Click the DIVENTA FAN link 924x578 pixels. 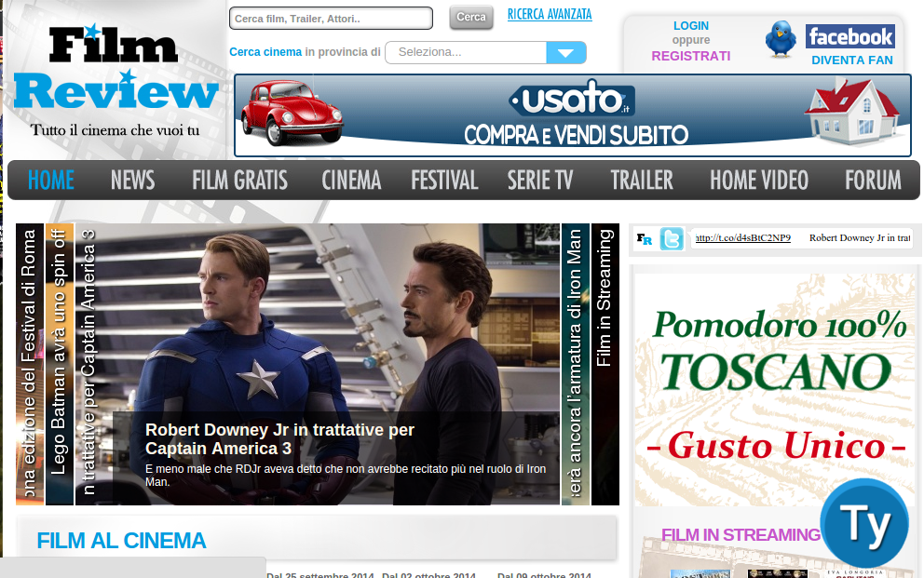point(851,60)
